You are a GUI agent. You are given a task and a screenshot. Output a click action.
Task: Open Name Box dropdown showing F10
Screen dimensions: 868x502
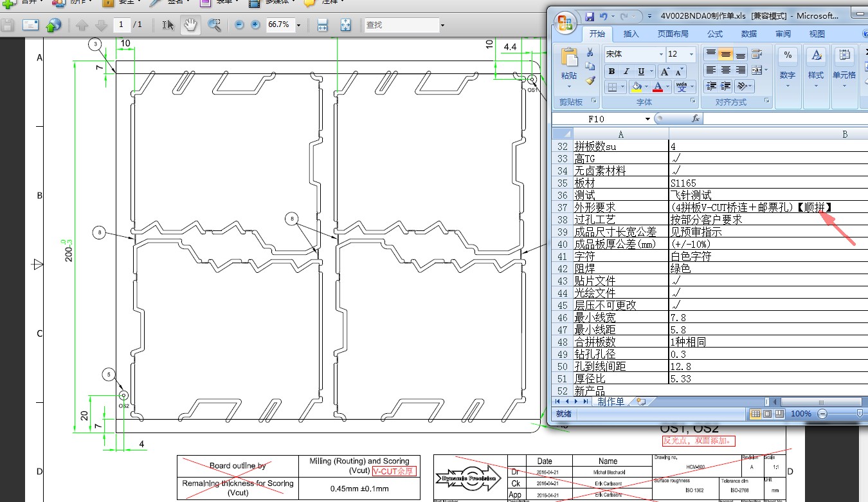[647, 119]
